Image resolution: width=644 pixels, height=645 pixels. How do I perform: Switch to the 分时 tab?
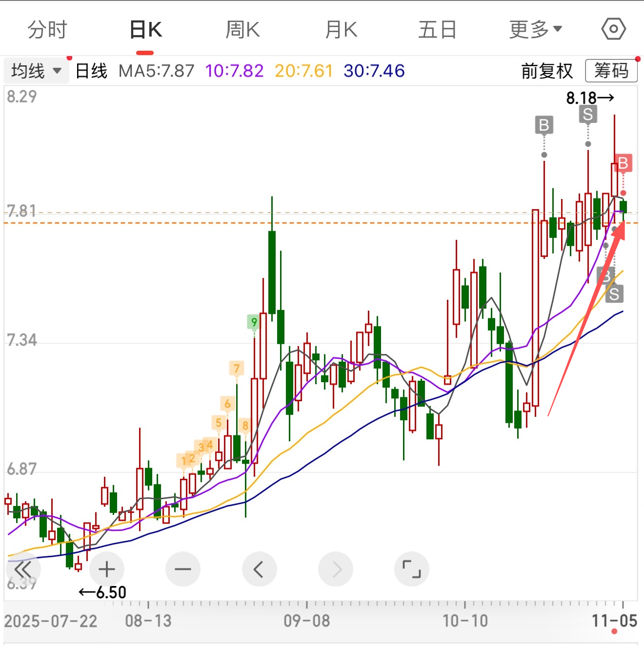point(47,30)
